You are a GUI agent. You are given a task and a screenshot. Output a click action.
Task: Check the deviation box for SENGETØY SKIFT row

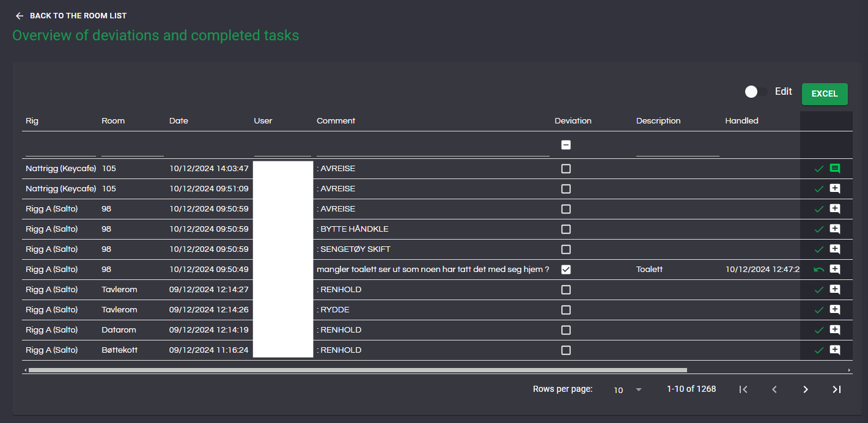566,249
